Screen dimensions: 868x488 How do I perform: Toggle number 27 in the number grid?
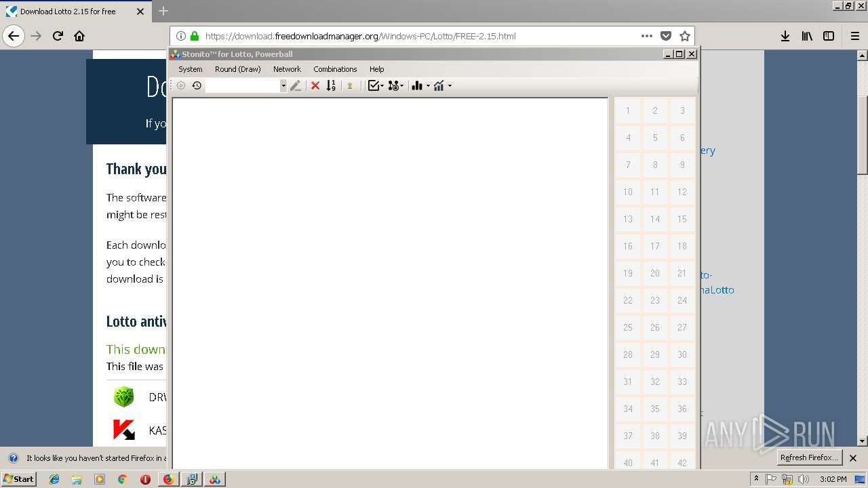[682, 327]
